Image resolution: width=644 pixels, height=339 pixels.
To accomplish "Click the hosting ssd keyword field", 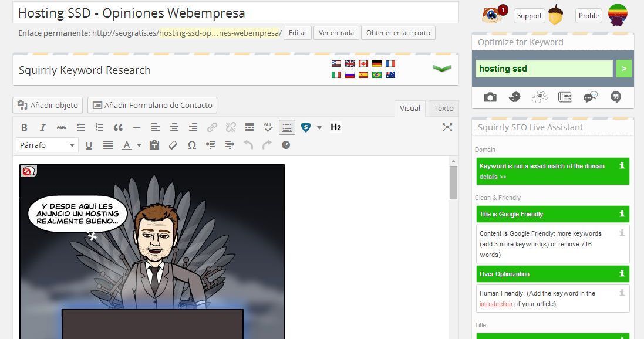I will [x=544, y=69].
